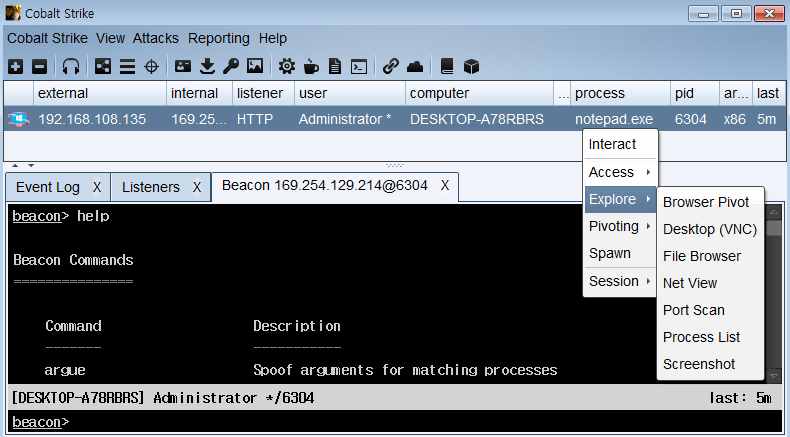Viewport: 790px width, 437px height.
Task: Expand the Pivoting submenu
Action: (x=620, y=226)
